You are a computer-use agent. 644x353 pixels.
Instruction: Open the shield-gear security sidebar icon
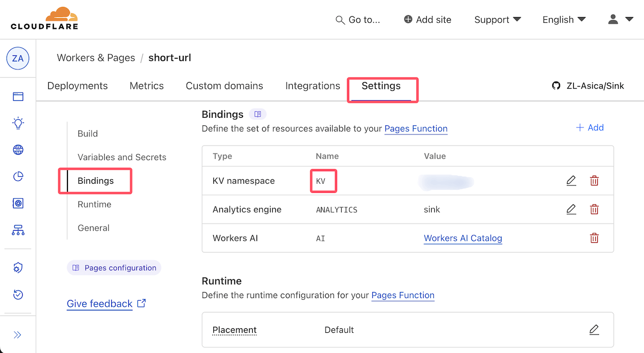tap(18, 268)
